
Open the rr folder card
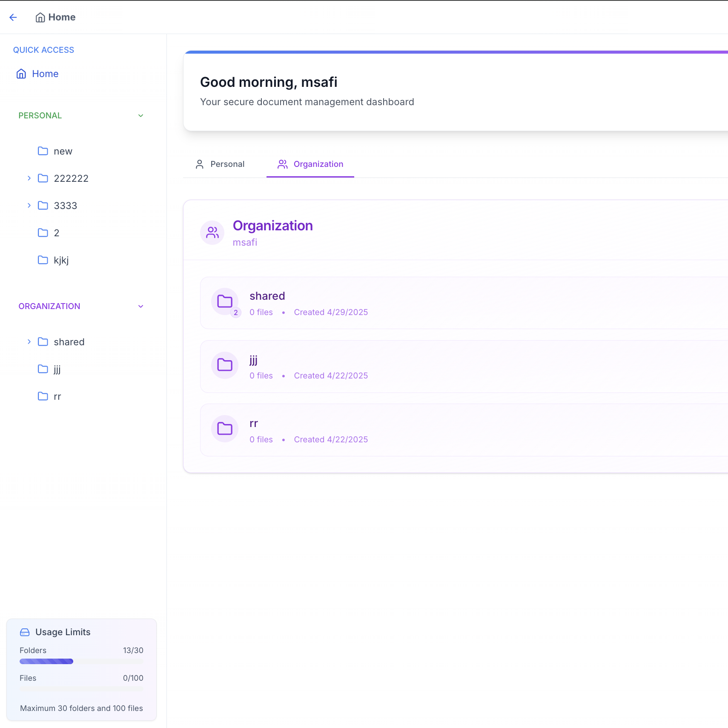click(x=464, y=430)
